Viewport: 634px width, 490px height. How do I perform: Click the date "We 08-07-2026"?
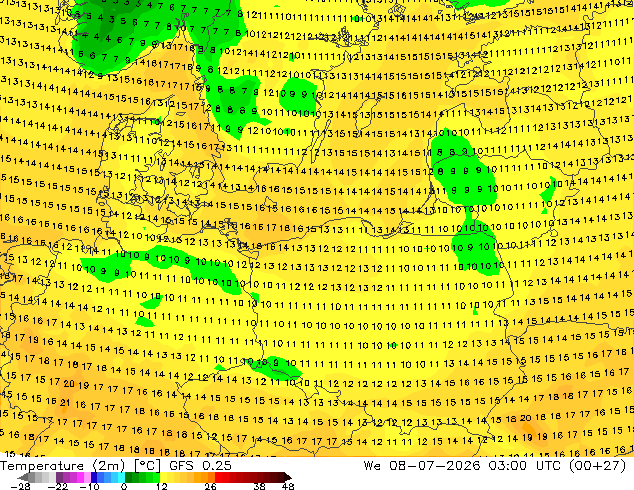point(421,466)
